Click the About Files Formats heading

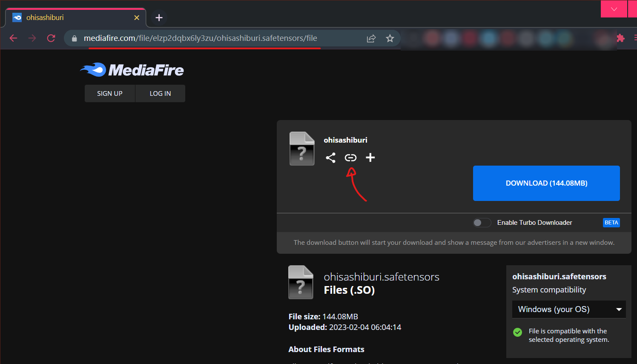(327, 350)
